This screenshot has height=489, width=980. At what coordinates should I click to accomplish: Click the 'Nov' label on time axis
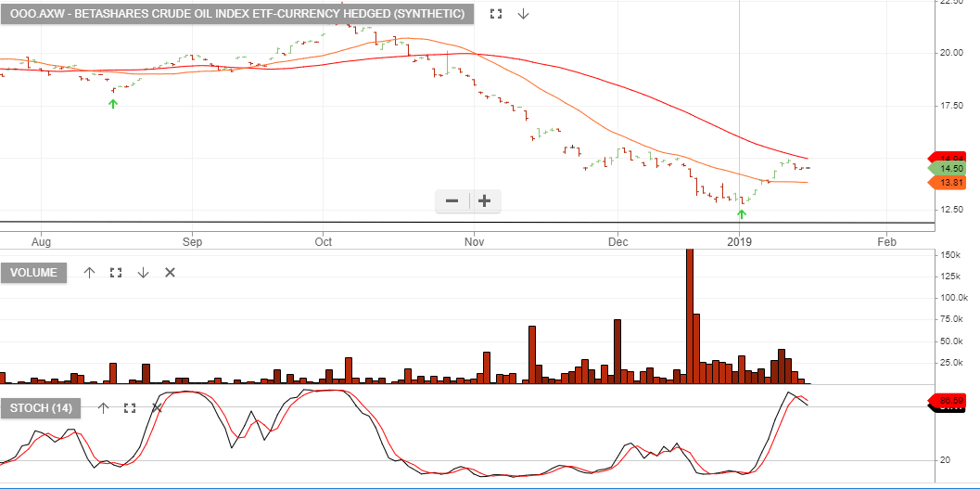coord(475,241)
